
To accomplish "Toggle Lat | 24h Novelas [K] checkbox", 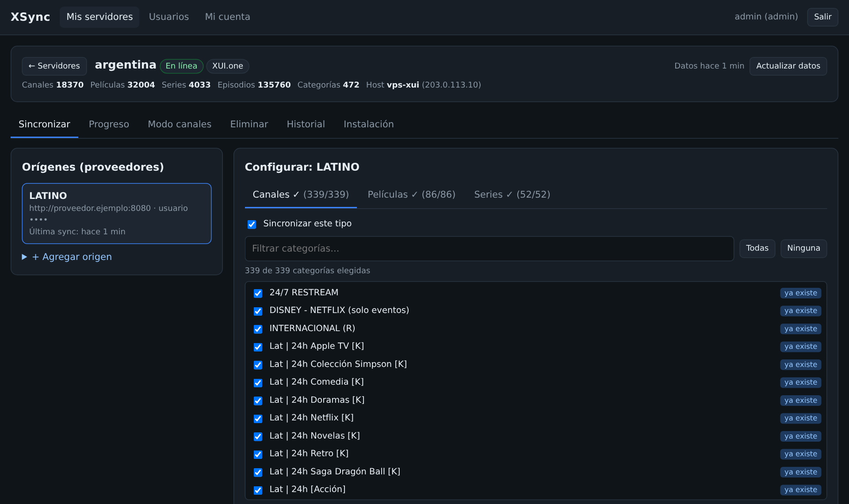I will pyautogui.click(x=258, y=436).
